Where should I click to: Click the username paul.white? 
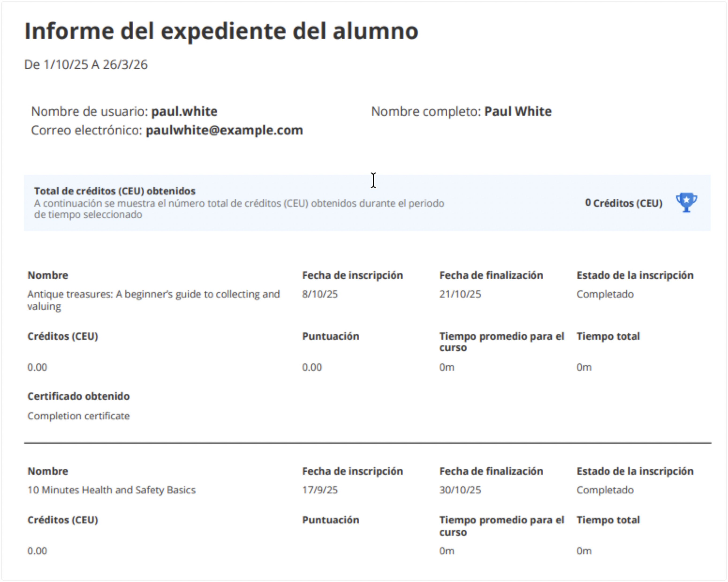184,111
